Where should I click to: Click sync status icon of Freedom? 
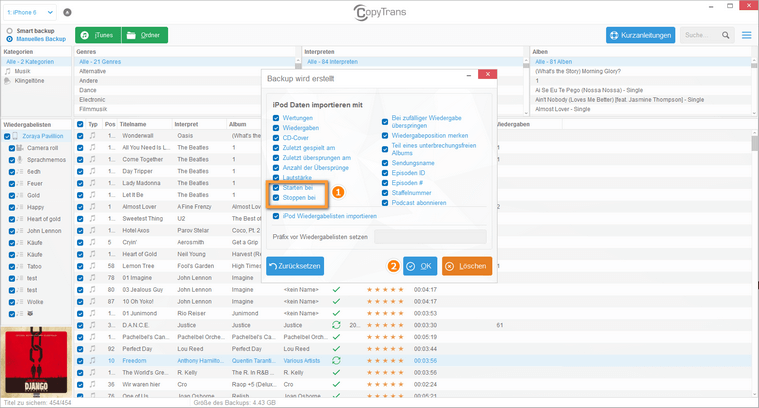click(x=336, y=361)
